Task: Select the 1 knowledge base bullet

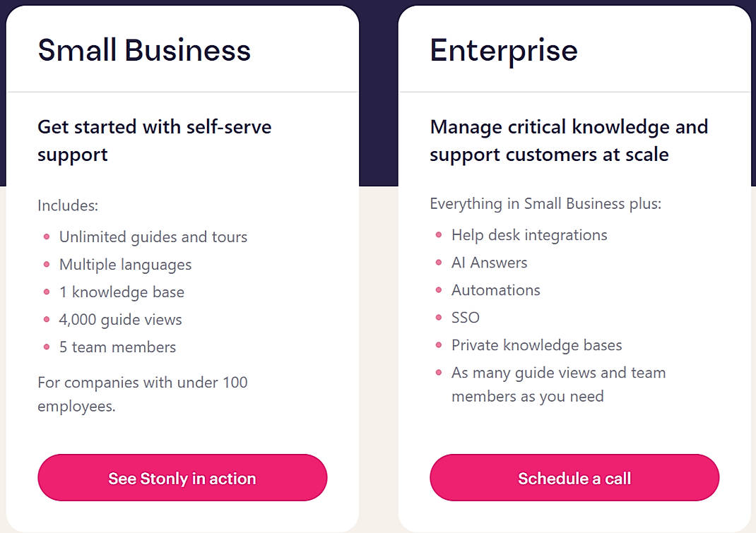Action: tap(121, 292)
